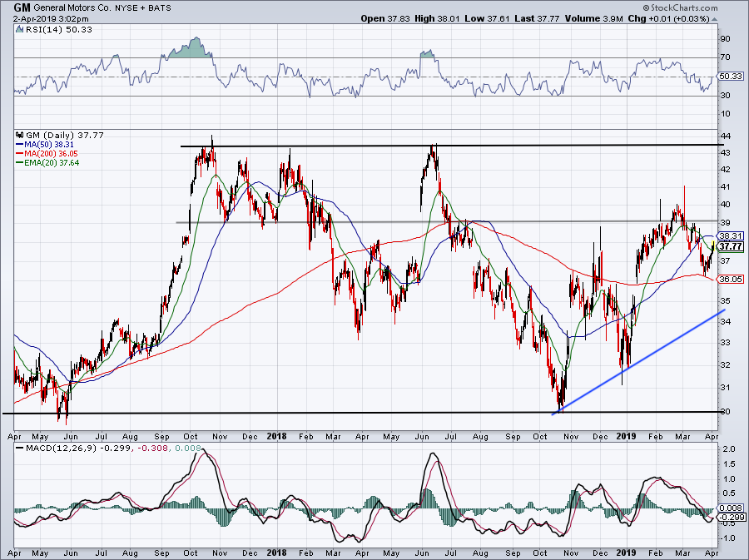The image size is (749, 560).
Task: Click the GM ticker symbol in the header
Action: (22, 7)
